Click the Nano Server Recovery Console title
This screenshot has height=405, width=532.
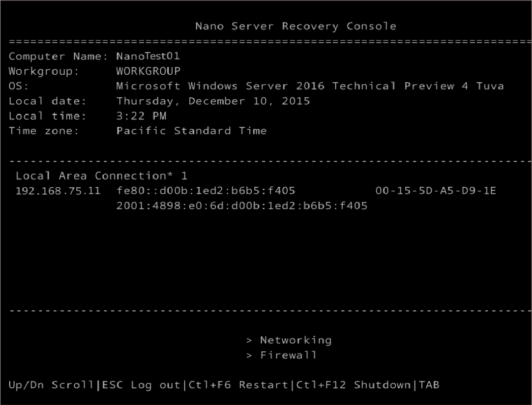click(x=296, y=26)
